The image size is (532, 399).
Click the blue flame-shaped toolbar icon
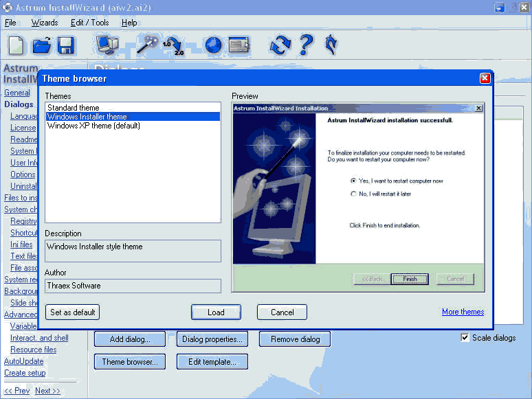331,45
